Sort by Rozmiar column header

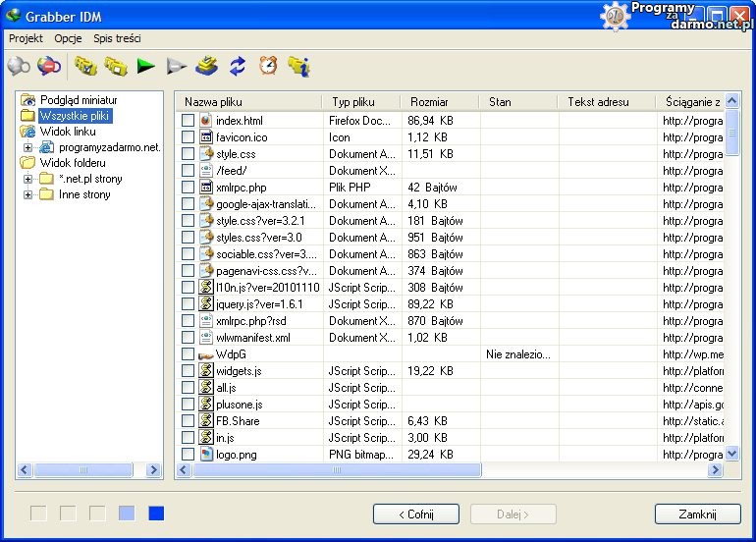[x=430, y=102]
